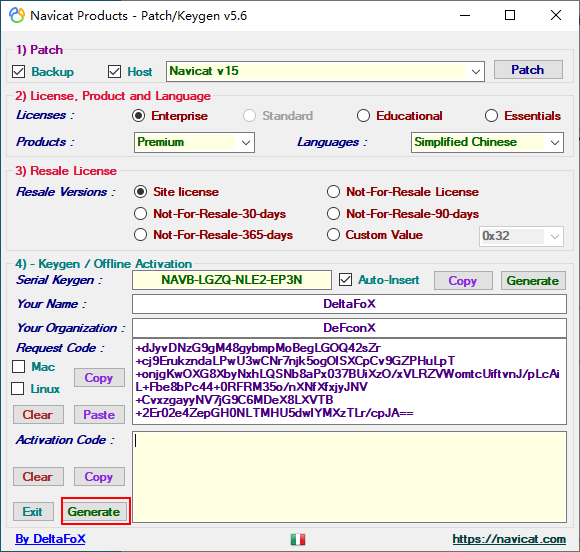Click the Patch button
The width and height of the screenshot is (580, 552).
tap(528, 70)
